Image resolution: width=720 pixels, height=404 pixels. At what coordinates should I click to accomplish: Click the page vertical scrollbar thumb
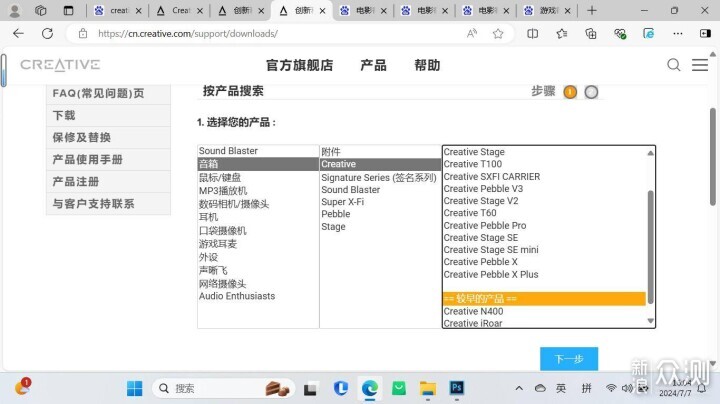[713, 157]
